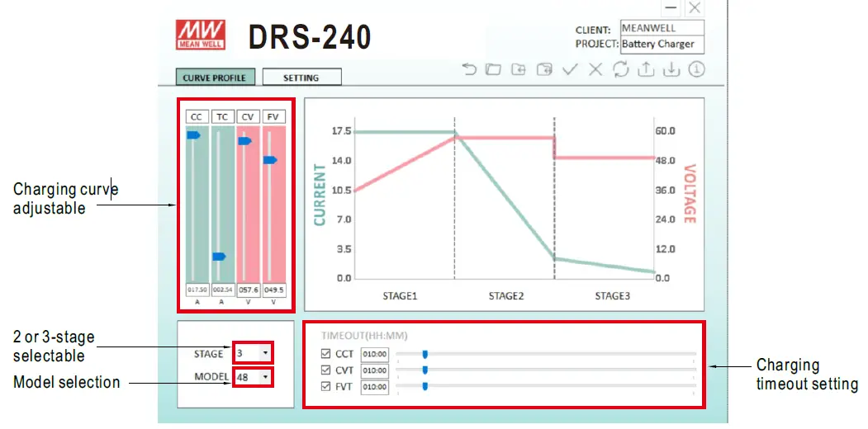Switch to the CURVE PROFILE tab
This screenshot has width=868, height=429.
[216, 78]
